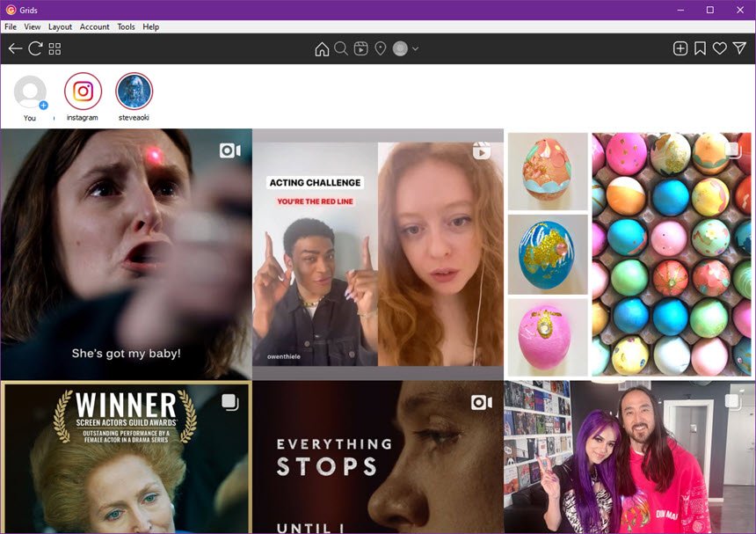This screenshot has width=756, height=534.
Task: Click carousel icon on Easter eggs post
Action: 733,150
